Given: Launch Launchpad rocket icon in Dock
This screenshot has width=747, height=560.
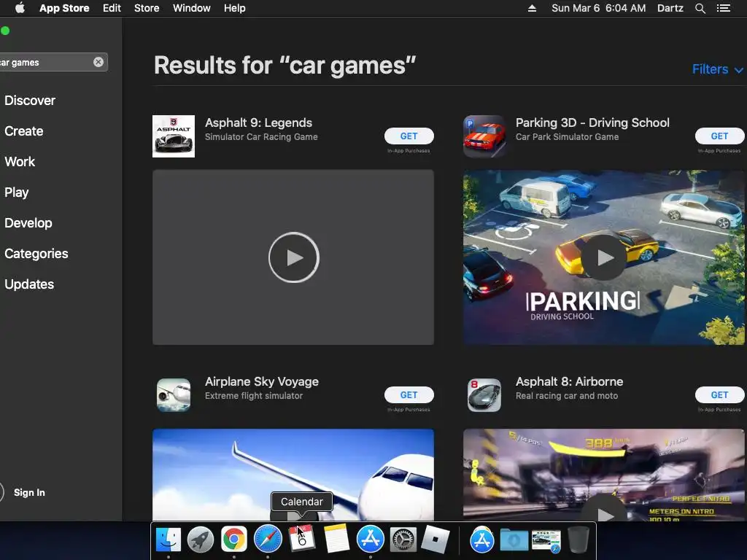Looking at the screenshot, I should pos(201,540).
